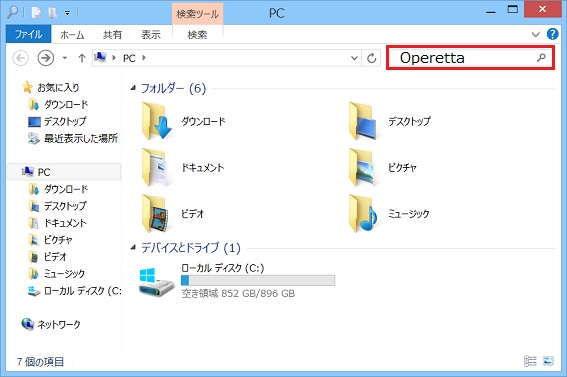Minimize the PC window
This screenshot has width=567, height=377.
490,11
